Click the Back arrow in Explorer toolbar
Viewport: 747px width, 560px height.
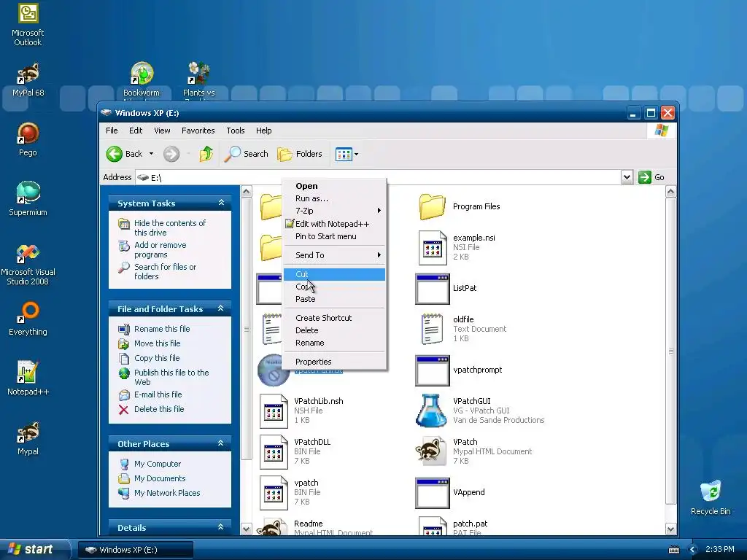click(x=124, y=154)
